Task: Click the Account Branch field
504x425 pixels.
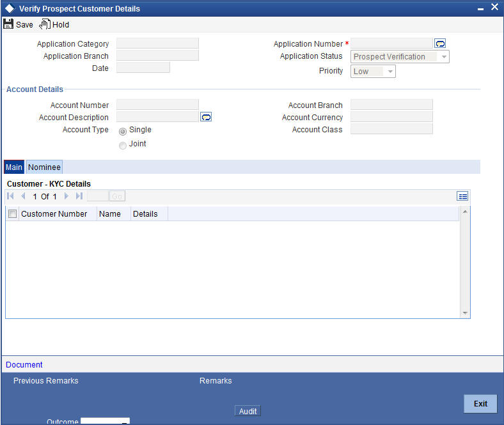Action: [x=391, y=105]
